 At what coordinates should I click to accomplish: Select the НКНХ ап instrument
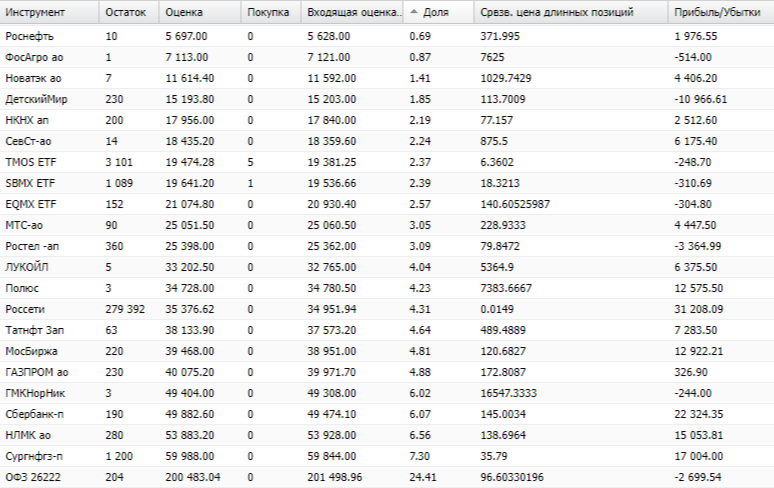(x=27, y=120)
